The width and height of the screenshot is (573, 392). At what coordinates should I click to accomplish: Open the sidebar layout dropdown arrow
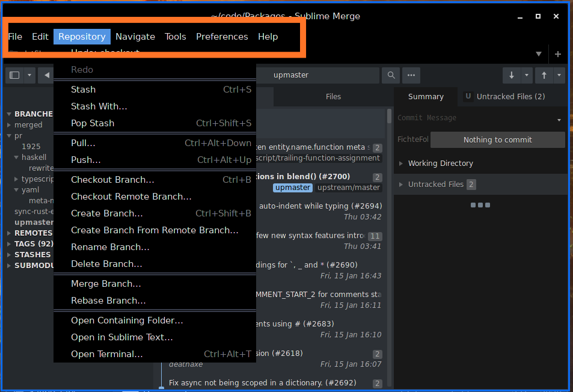pos(29,75)
